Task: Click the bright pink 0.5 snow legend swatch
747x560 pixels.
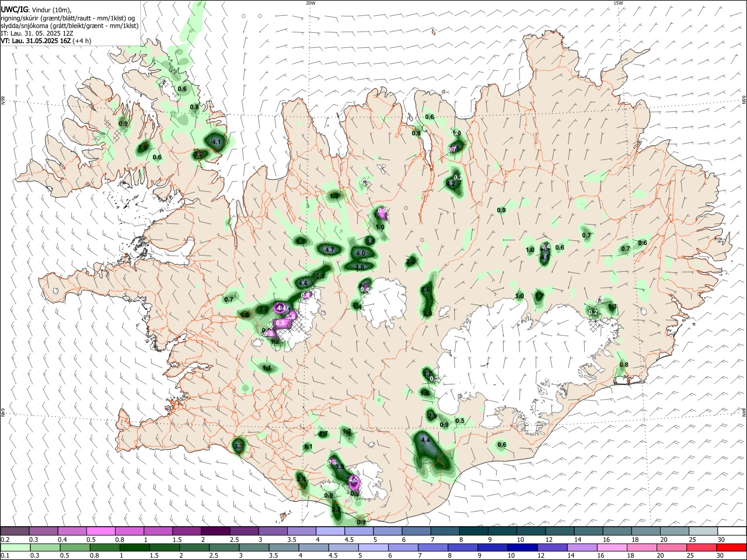Action: (100, 531)
